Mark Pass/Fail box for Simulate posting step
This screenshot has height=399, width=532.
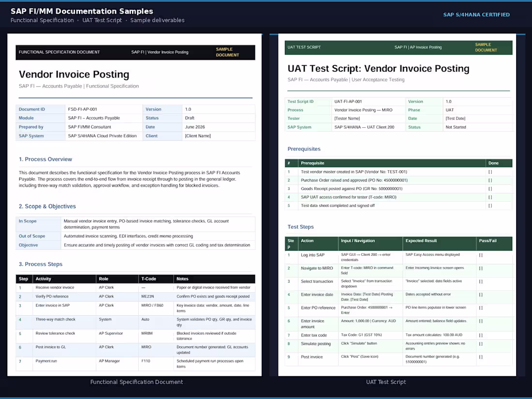click(x=481, y=344)
